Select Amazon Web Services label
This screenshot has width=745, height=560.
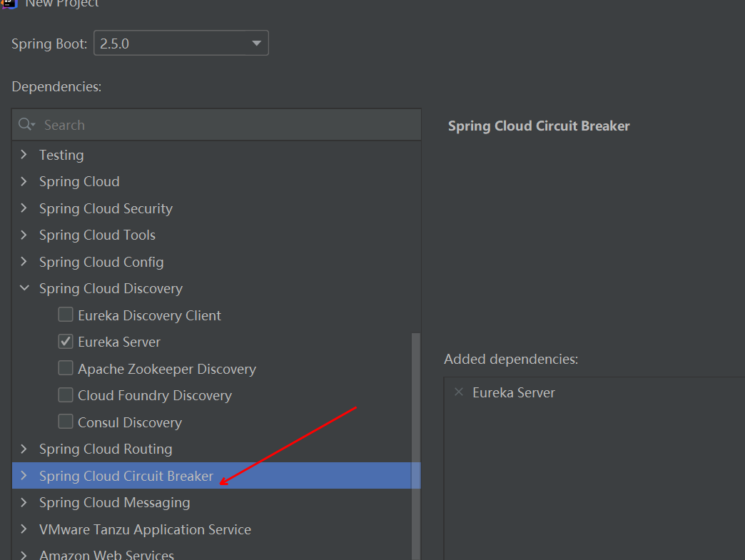tap(106, 554)
